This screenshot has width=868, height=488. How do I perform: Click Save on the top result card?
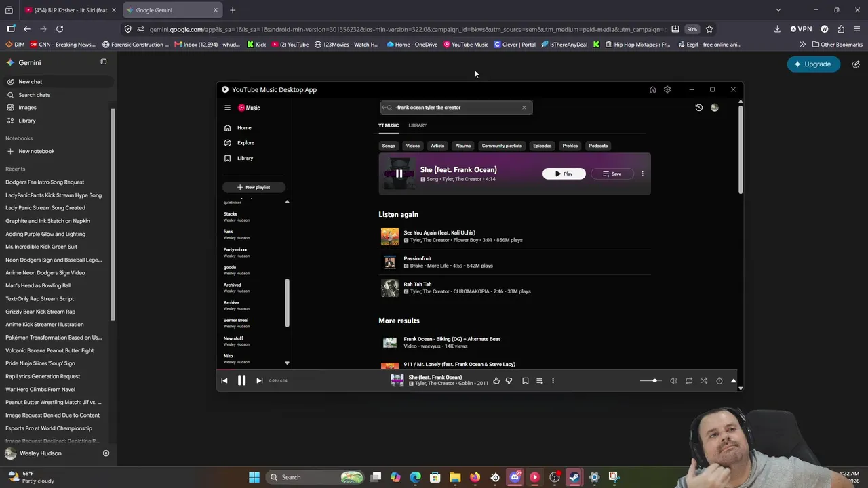(x=612, y=174)
